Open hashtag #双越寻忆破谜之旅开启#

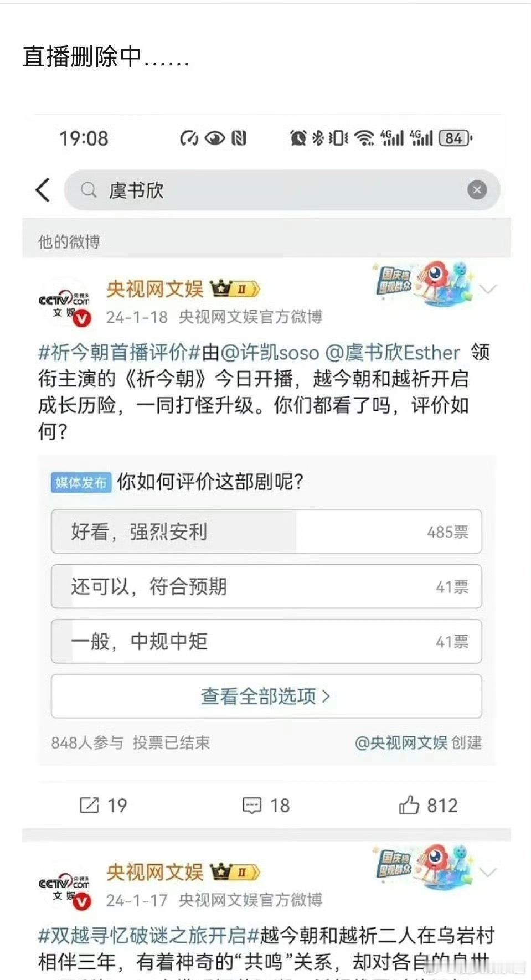point(148,935)
